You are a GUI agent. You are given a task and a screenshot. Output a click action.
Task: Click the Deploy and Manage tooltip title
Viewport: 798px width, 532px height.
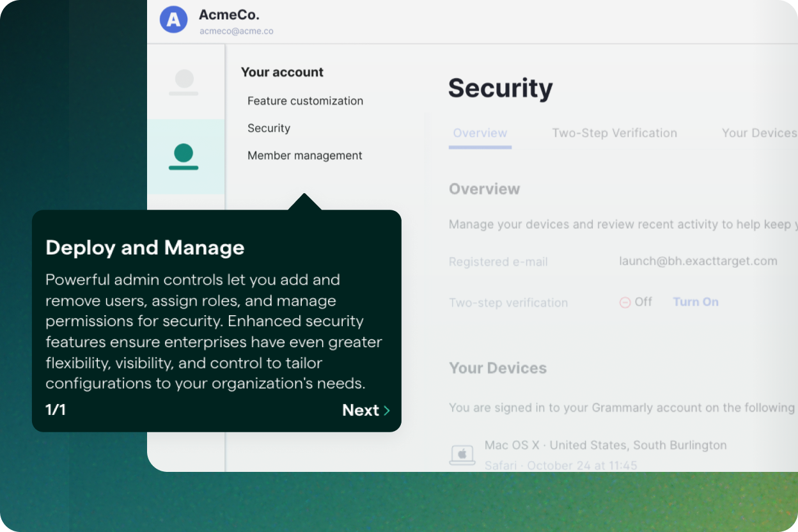tap(145, 248)
